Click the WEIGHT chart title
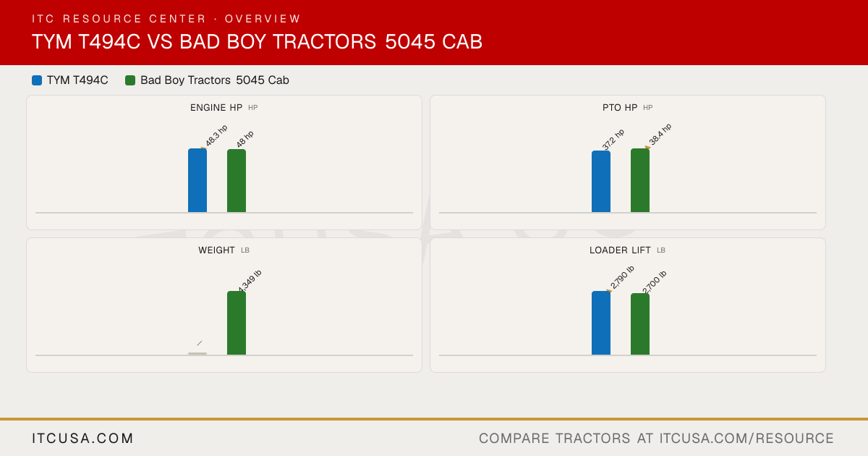 coord(216,250)
